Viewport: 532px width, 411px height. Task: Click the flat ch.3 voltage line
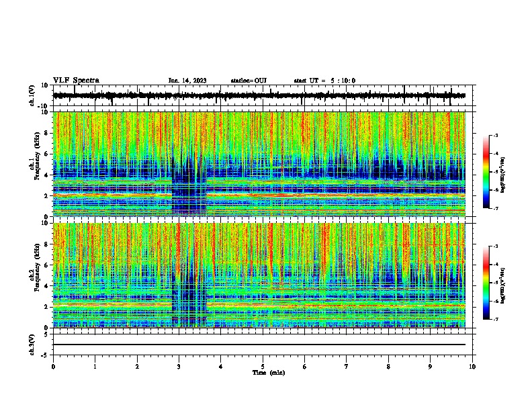pyautogui.click(x=259, y=345)
